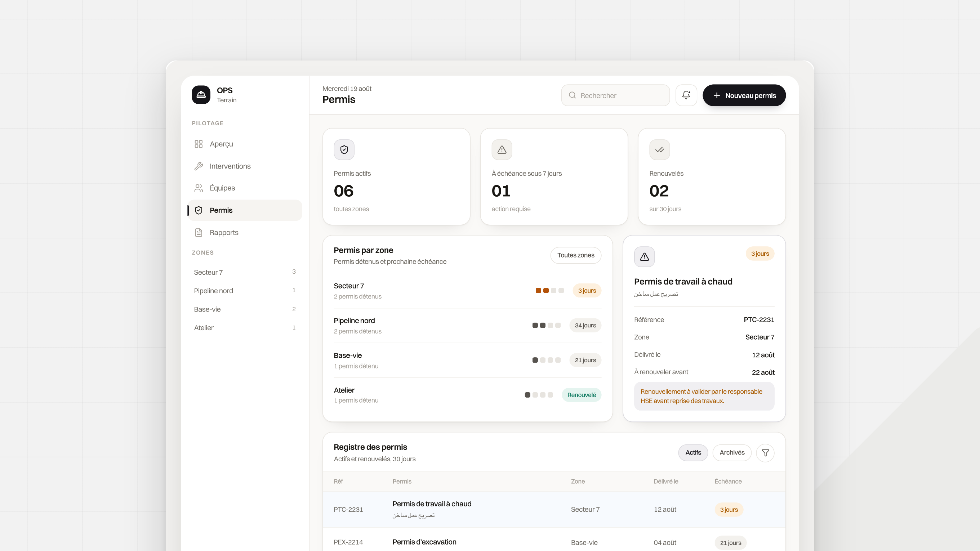Open the registre filter funnel

coord(765,453)
